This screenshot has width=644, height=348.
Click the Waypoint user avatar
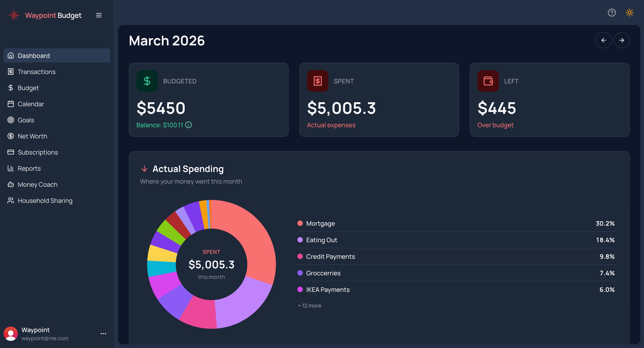[x=11, y=333]
